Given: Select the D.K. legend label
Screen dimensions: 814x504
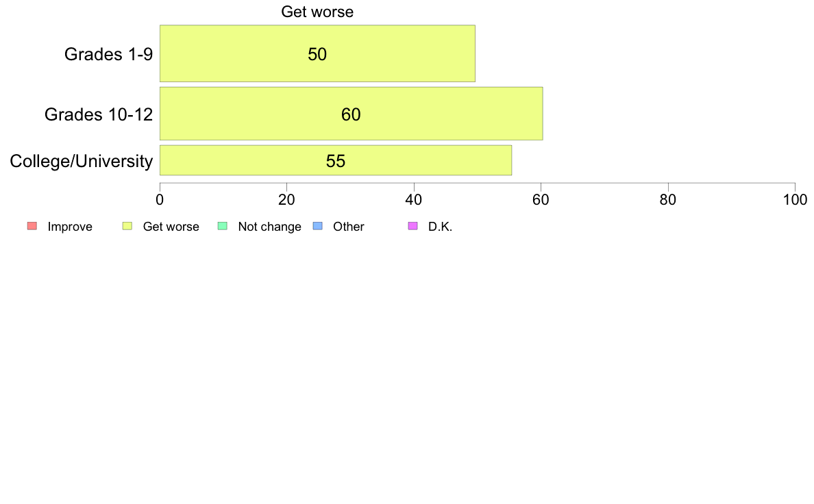Looking at the screenshot, I should coord(440,227).
